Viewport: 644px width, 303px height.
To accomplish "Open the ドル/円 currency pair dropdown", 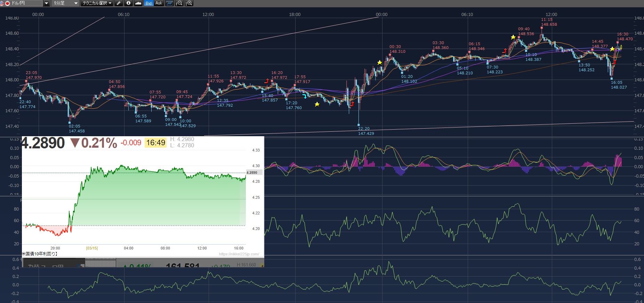I will [x=46, y=3].
